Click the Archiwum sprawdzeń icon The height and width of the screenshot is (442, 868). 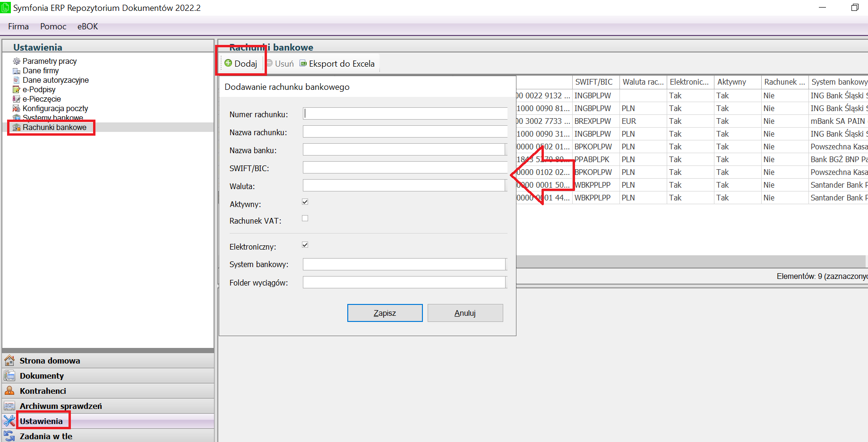click(x=9, y=406)
